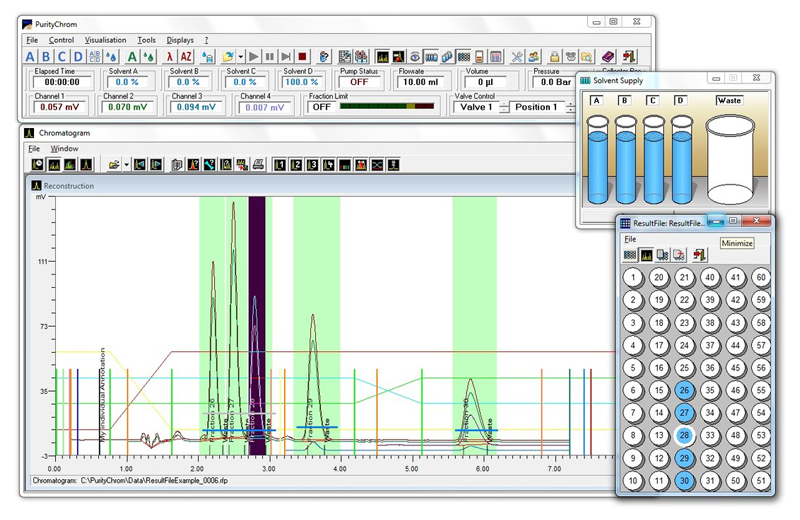Viewport: 800px width, 520px height.
Task: Open the Window menu in Chromatogram
Action: [64, 148]
